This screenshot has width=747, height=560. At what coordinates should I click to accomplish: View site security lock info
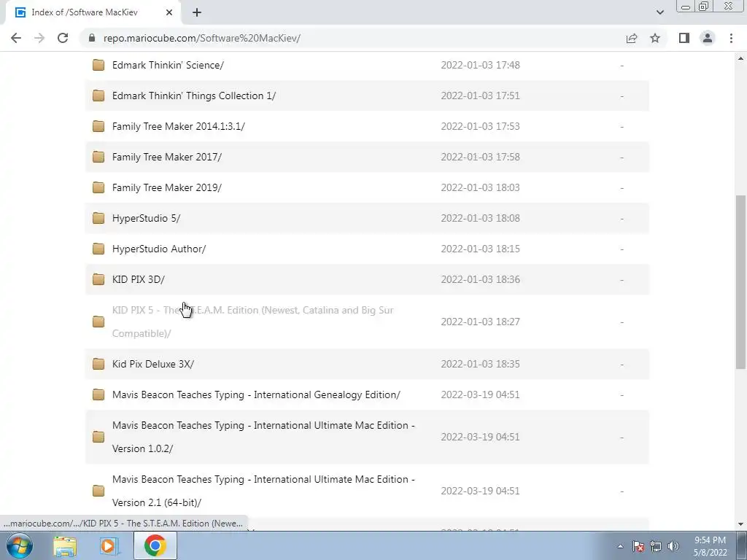(x=92, y=38)
